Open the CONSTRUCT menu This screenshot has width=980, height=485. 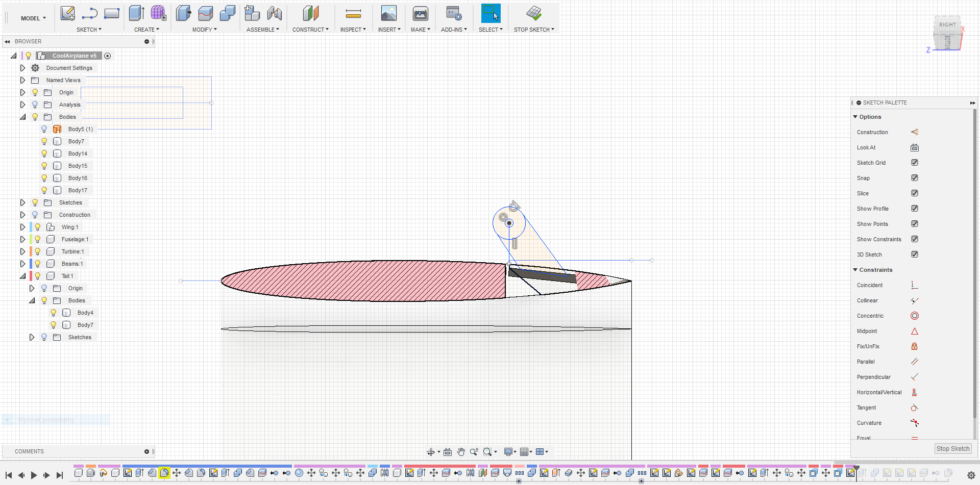pyautogui.click(x=310, y=30)
